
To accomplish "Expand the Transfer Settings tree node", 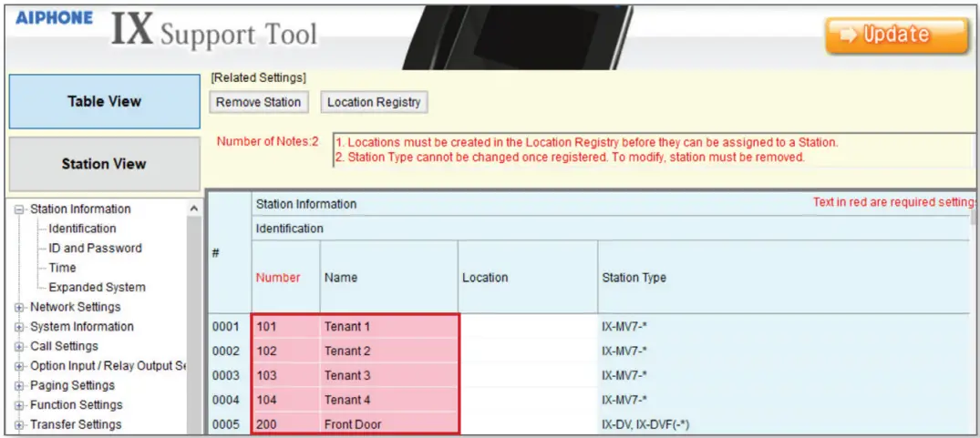I will (19, 425).
